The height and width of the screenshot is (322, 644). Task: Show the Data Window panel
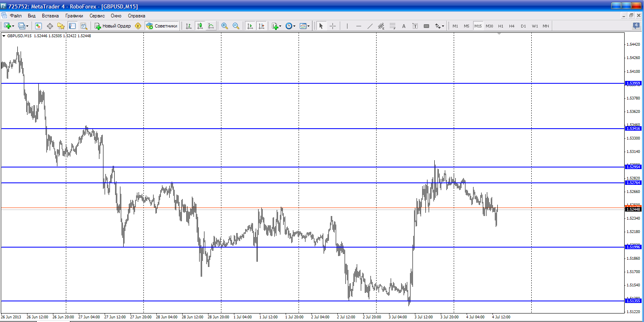pyautogui.click(x=50, y=26)
